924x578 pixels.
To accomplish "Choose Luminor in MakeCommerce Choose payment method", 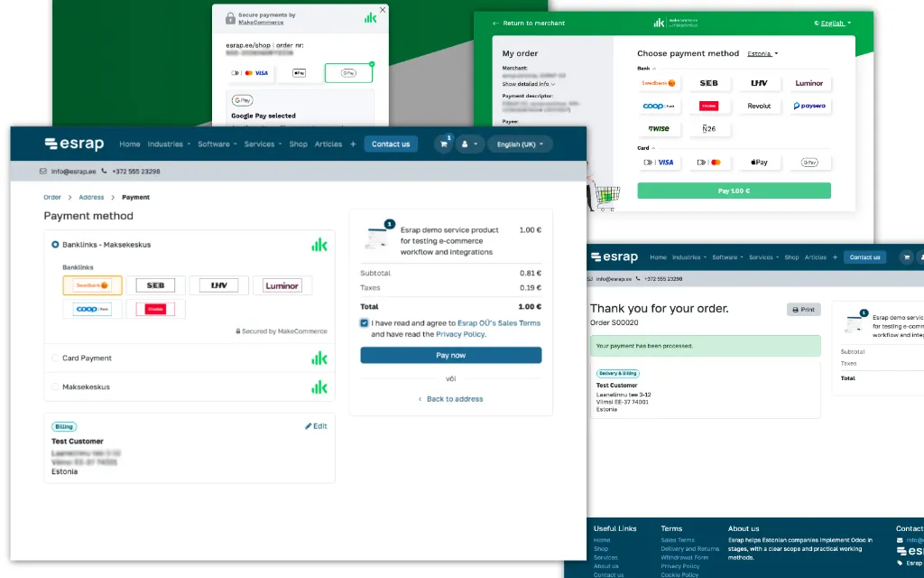I will (809, 83).
